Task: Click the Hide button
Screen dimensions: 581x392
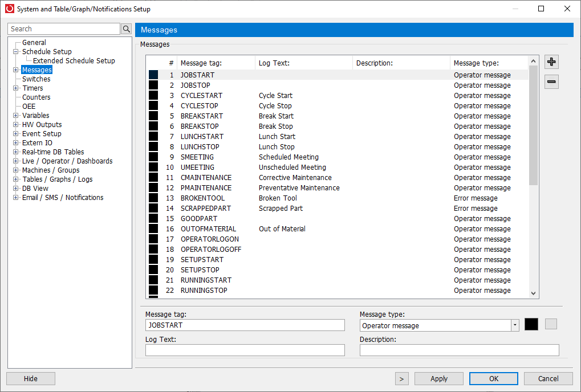Action: coord(31,379)
